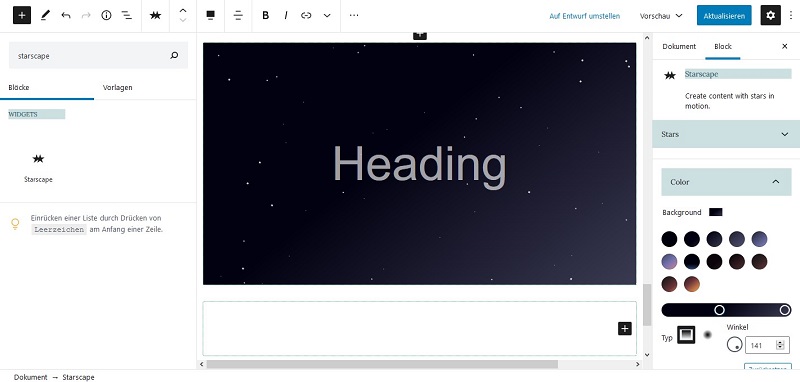Click the undo arrow in toolbar
Image resolution: width=800 pixels, height=382 pixels.
coord(66,15)
